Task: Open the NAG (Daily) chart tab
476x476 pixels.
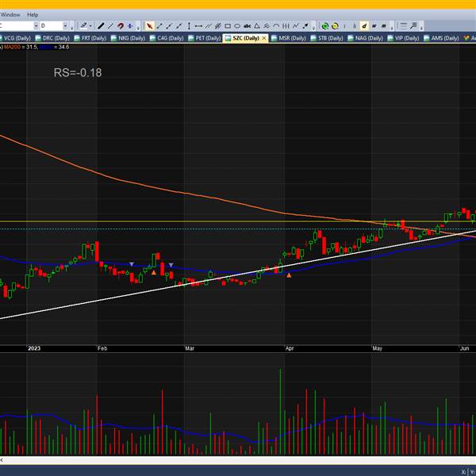Action: (365, 38)
